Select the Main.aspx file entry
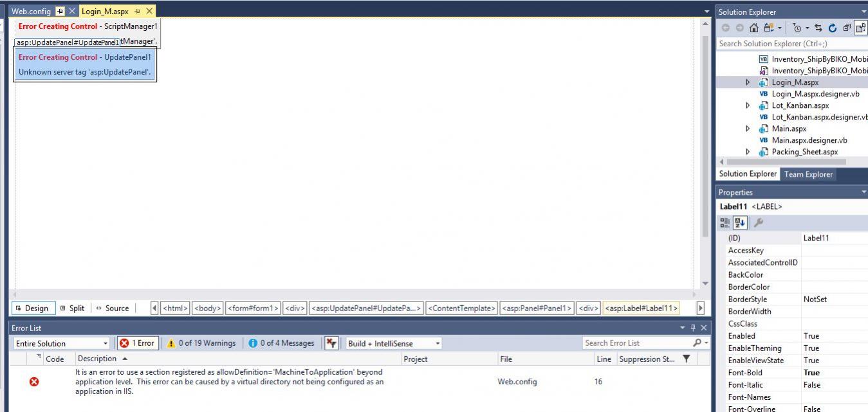The height and width of the screenshot is (412, 868). 789,129
